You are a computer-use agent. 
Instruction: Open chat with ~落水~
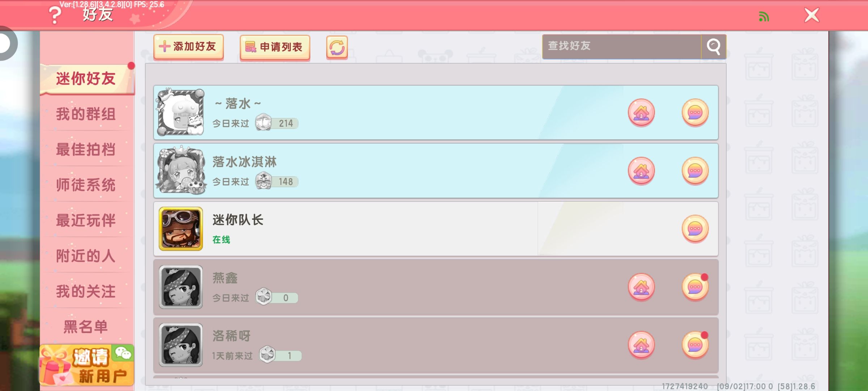695,113
